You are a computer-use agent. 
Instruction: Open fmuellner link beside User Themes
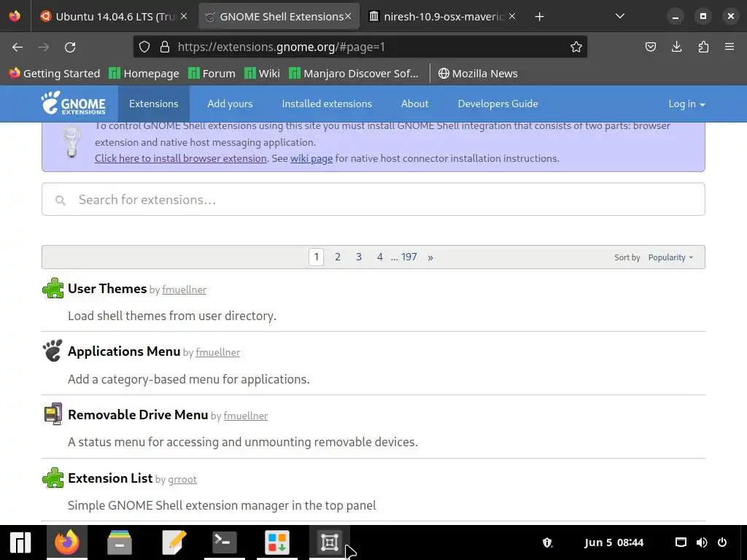coord(184,289)
